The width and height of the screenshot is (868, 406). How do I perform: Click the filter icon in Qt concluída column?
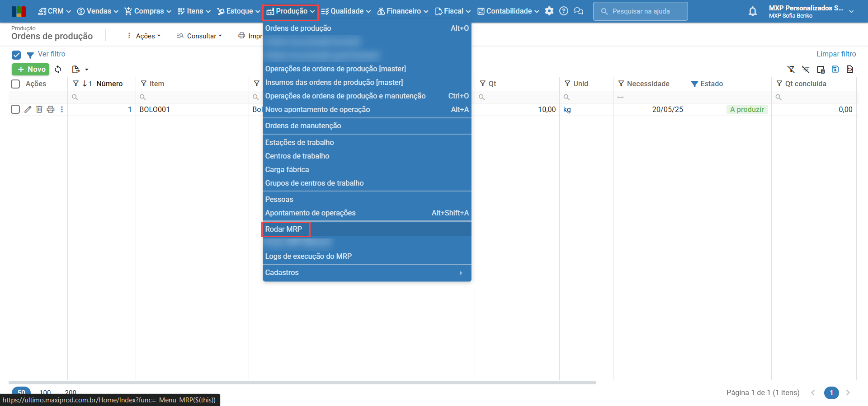779,84
